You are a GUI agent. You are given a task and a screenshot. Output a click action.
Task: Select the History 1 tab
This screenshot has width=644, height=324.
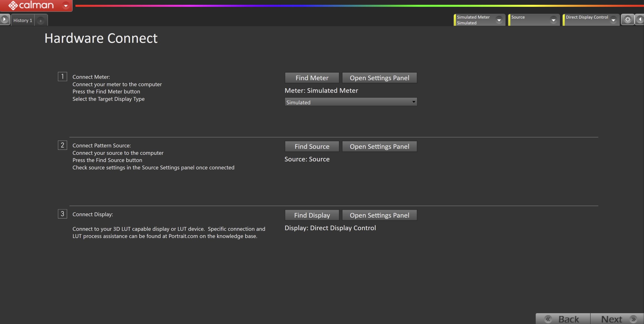[x=23, y=20]
